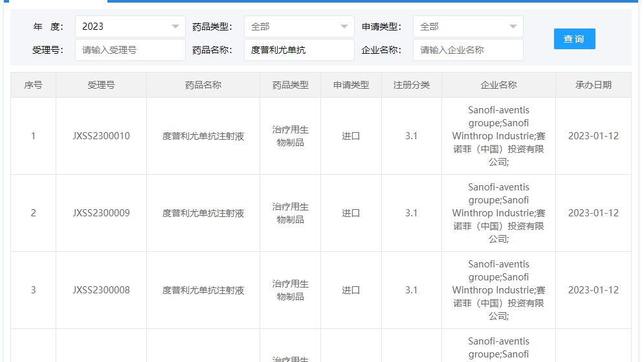Select acceptance number JXSS2300008
Image resolution: width=644 pixels, height=362 pixels.
(x=101, y=290)
